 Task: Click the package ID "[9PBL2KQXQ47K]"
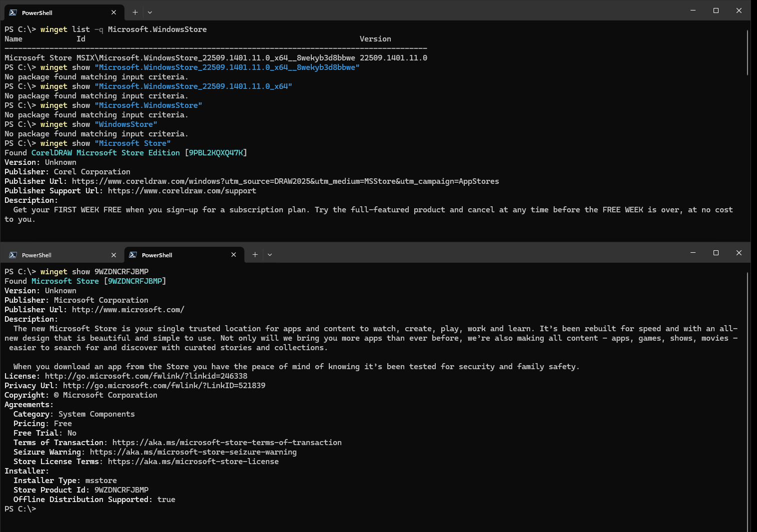pyautogui.click(x=216, y=153)
